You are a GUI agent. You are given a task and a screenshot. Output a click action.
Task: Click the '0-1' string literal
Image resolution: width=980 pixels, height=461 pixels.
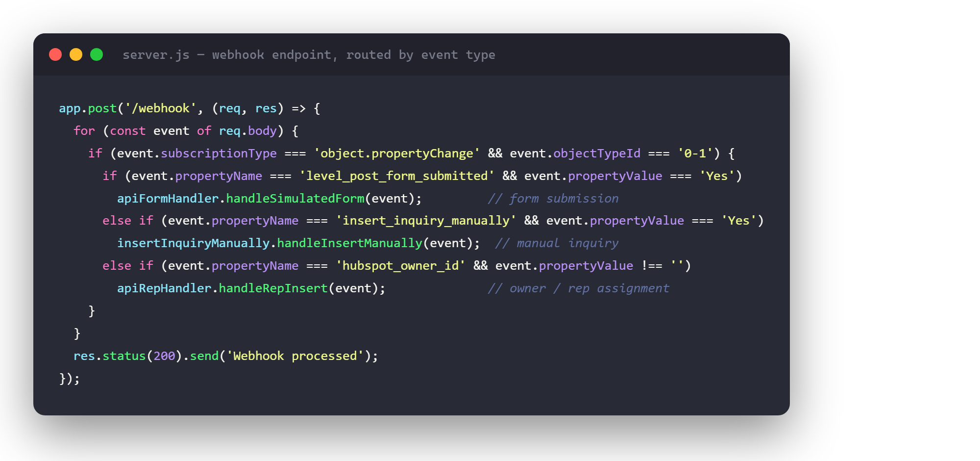pos(695,154)
